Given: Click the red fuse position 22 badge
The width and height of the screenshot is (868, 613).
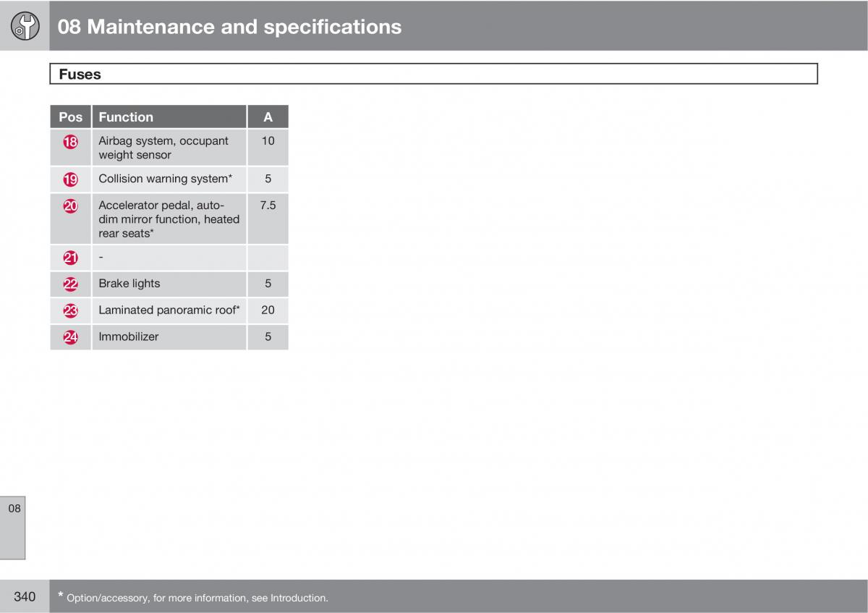Looking at the screenshot, I should 70,284.
